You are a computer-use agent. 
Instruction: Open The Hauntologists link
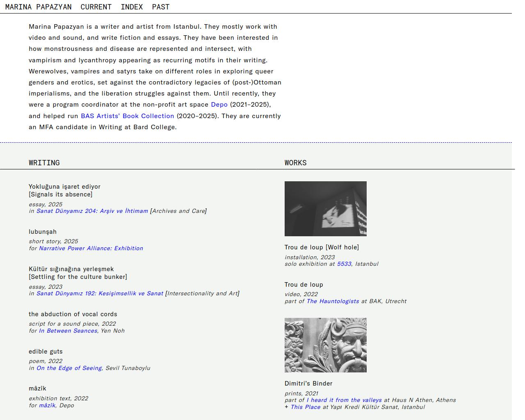tap(333, 301)
